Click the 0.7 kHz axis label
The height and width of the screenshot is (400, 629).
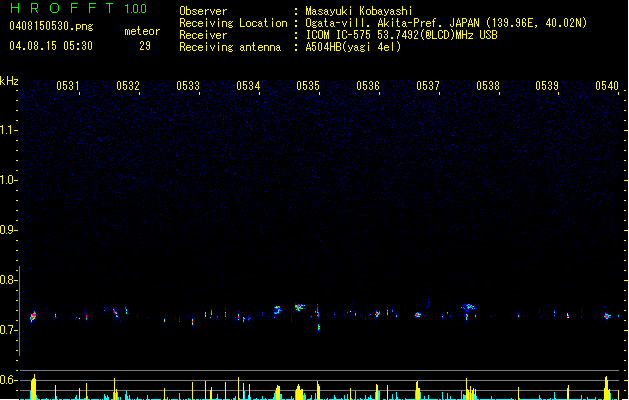pyautogui.click(x=8, y=330)
